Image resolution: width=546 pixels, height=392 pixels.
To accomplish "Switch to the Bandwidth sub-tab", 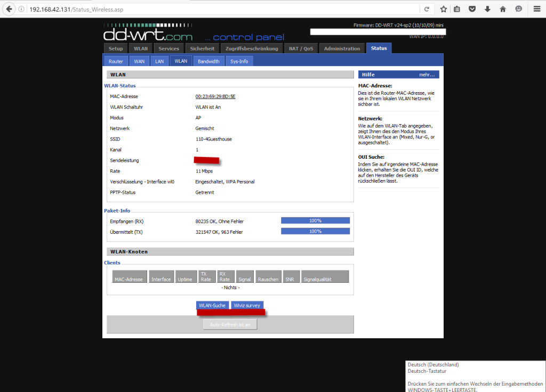I will coord(208,61).
